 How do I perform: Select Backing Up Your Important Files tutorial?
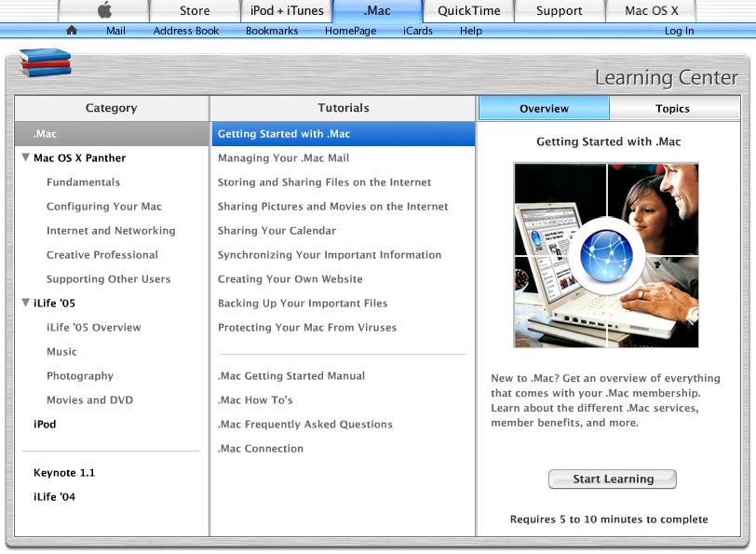[303, 303]
